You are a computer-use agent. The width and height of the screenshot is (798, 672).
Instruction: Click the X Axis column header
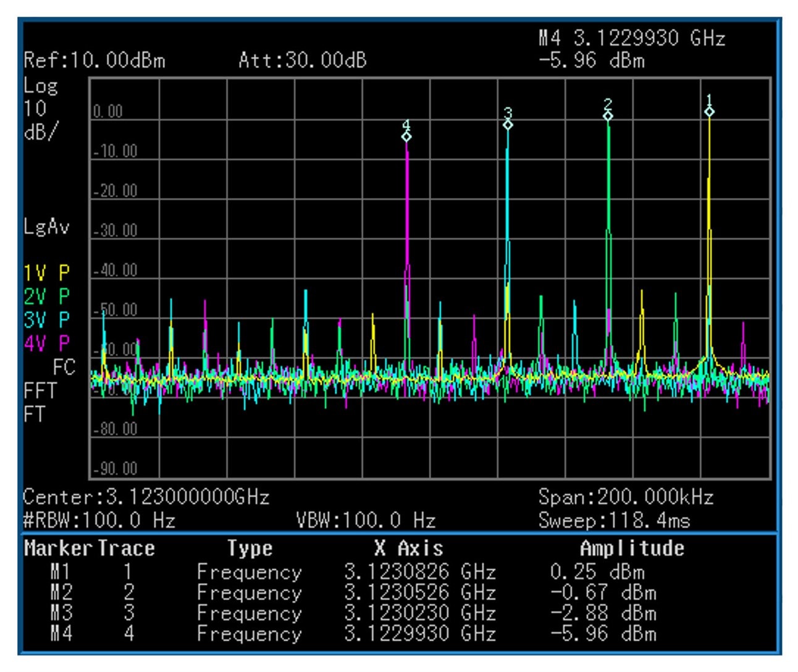(408, 548)
